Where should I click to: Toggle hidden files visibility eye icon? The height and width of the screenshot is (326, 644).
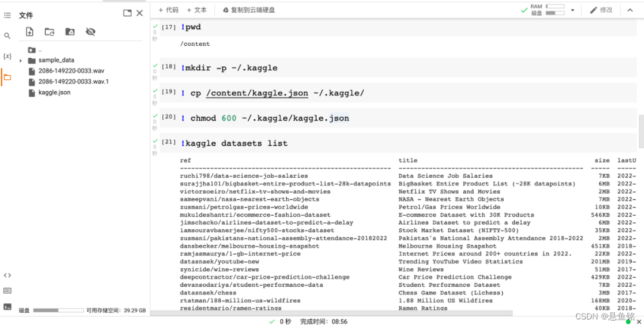(91, 32)
